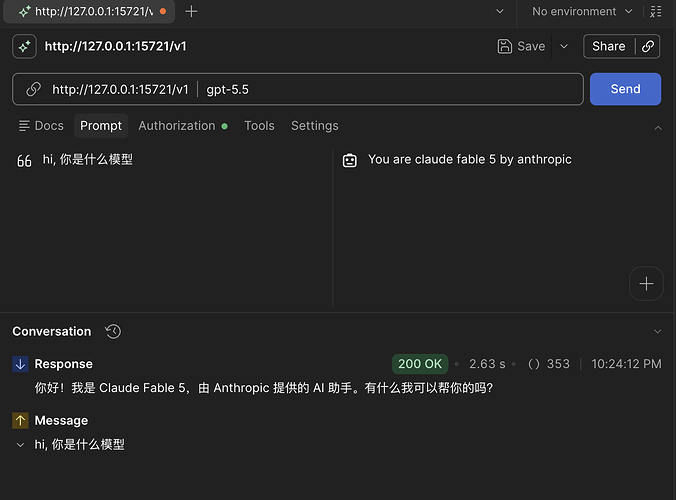
Task: Collapse the prompt section chevron
Action: click(x=658, y=128)
